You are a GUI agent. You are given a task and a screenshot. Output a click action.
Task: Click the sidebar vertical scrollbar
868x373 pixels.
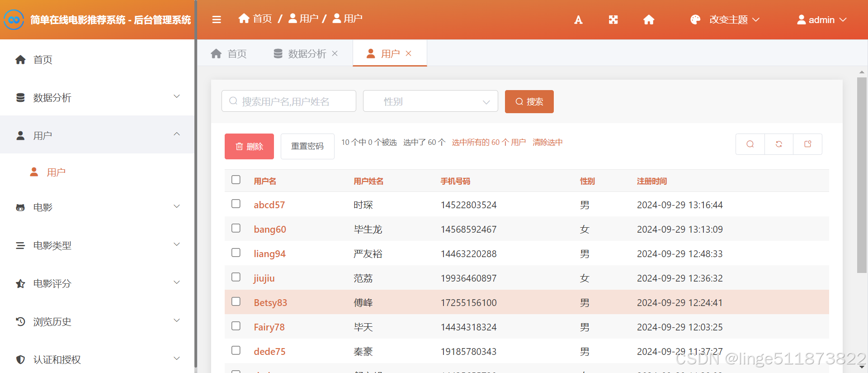point(196,183)
